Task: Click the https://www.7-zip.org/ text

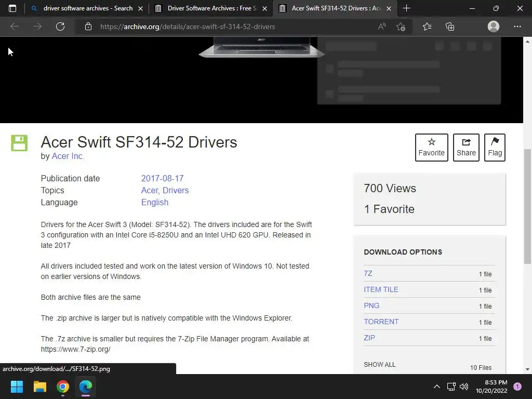Action: (76, 349)
